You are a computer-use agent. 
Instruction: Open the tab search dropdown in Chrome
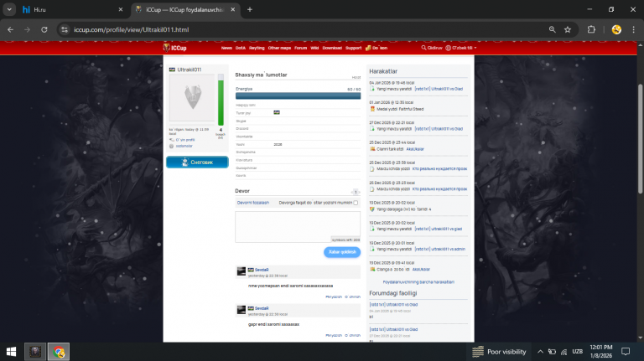pyautogui.click(x=9, y=9)
